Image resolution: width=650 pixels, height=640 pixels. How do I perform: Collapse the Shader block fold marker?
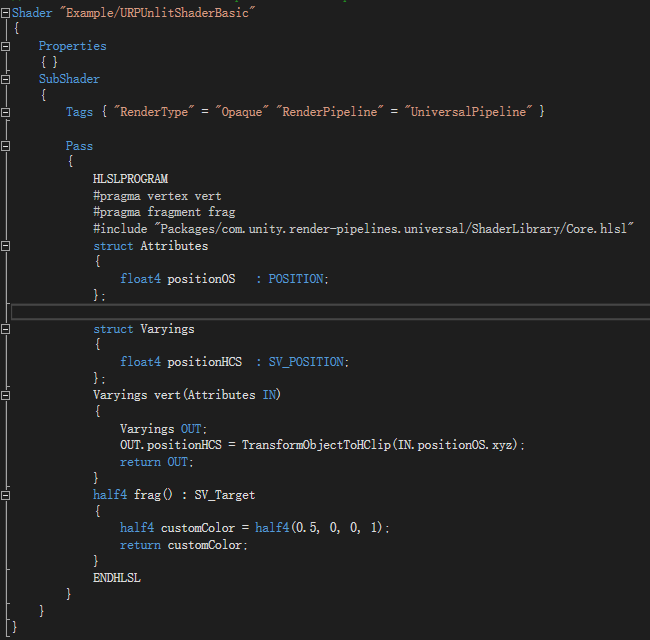point(5,13)
